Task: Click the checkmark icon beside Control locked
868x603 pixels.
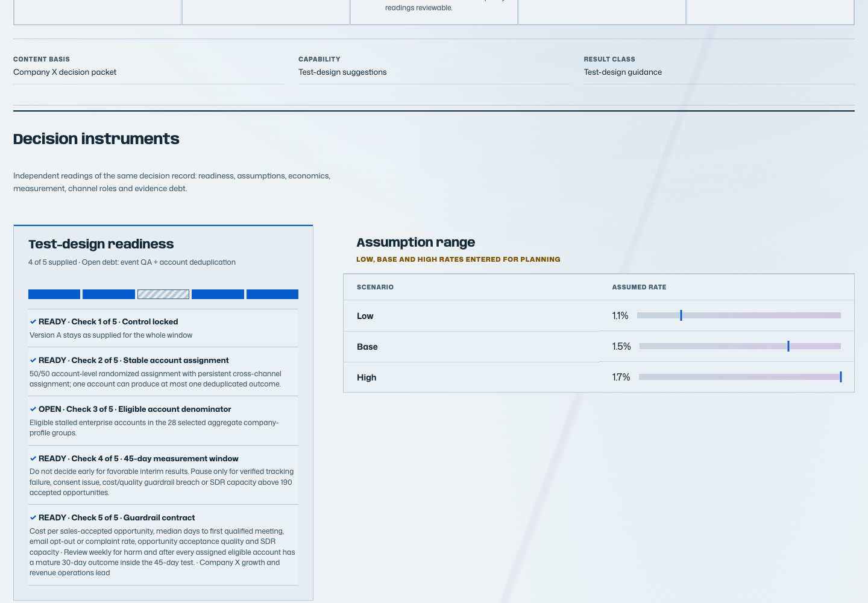Action: tap(33, 322)
